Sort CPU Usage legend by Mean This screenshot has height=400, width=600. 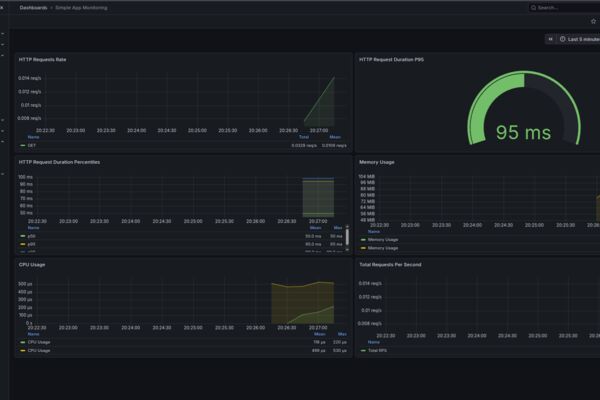[320, 334]
